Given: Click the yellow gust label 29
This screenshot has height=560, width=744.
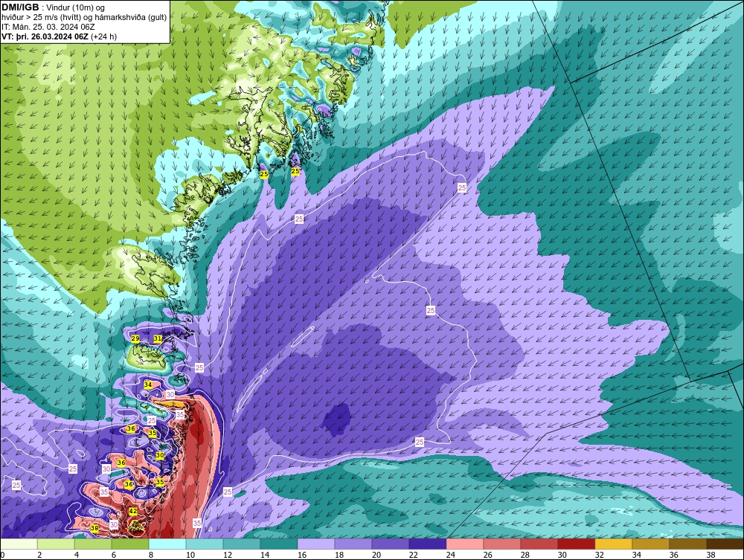Looking at the screenshot, I should [135, 338].
